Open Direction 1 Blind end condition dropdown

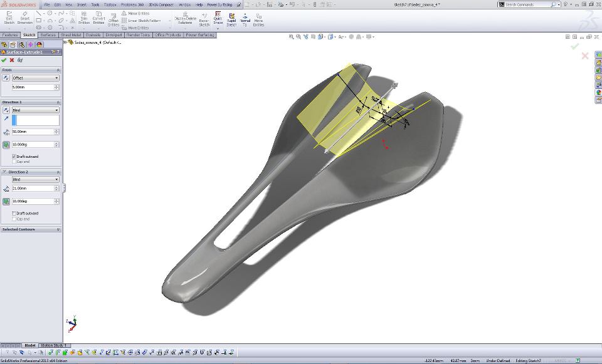tap(36, 110)
